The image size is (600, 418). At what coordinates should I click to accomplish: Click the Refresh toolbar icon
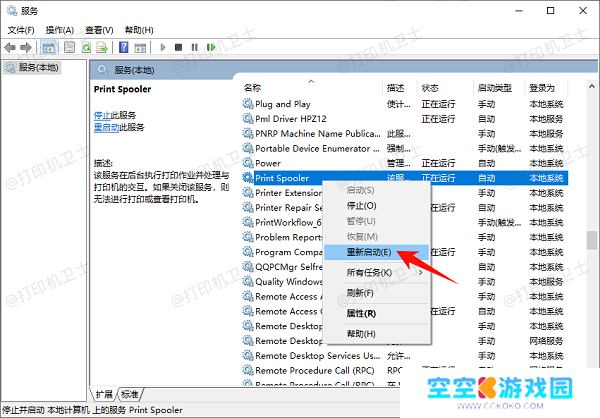coord(86,47)
